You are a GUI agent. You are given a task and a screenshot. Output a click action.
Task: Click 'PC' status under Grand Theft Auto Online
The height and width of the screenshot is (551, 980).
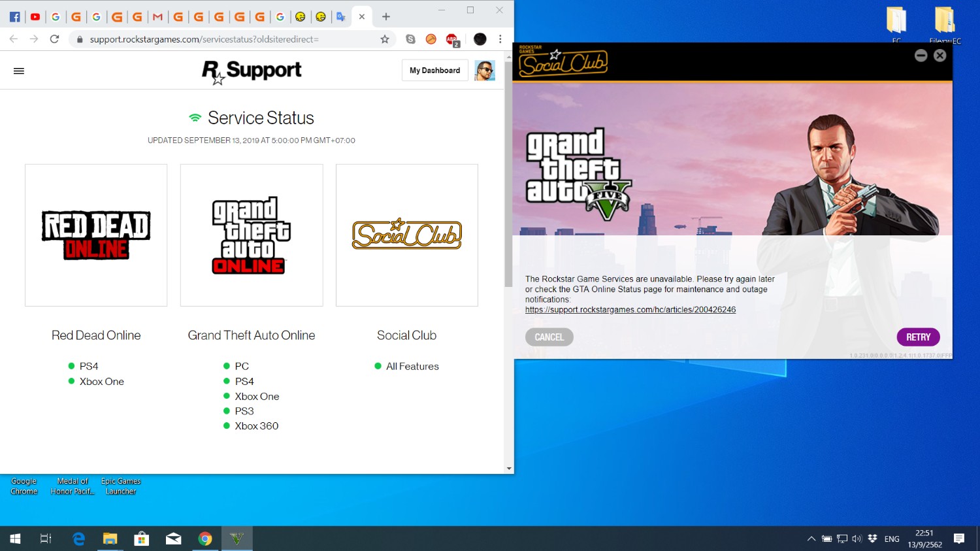[242, 367]
